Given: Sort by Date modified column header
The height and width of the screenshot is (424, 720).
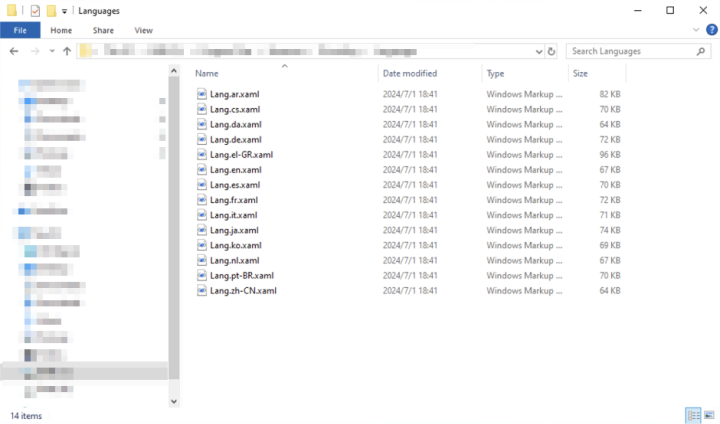Looking at the screenshot, I should pos(408,73).
